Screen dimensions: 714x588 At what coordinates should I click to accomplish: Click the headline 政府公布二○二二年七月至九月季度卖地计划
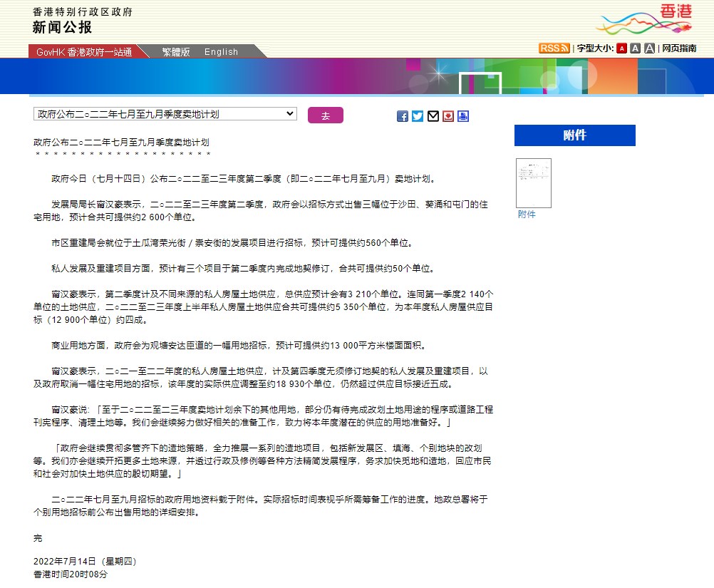[x=121, y=143]
